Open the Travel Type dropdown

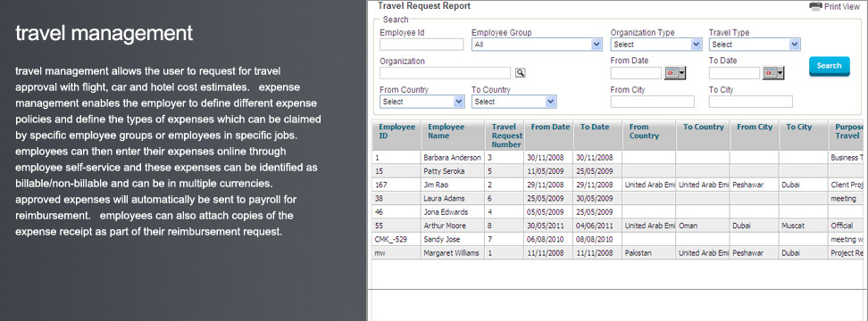pyautogui.click(x=755, y=45)
